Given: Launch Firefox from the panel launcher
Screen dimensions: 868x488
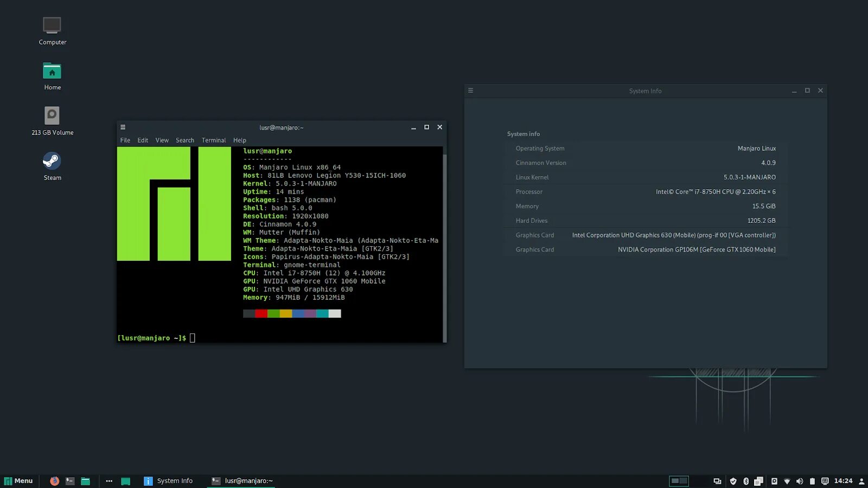Looking at the screenshot, I should [54, 481].
